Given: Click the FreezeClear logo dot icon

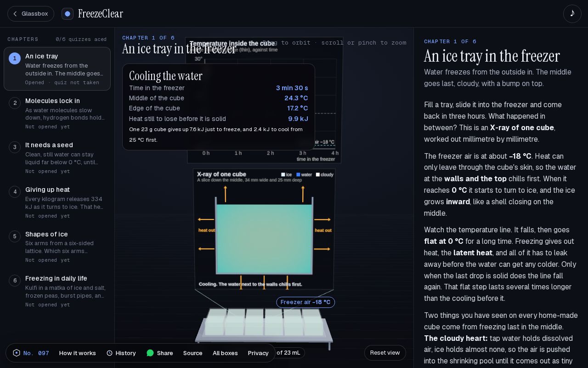Looking at the screenshot, I should [x=68, y=14].
